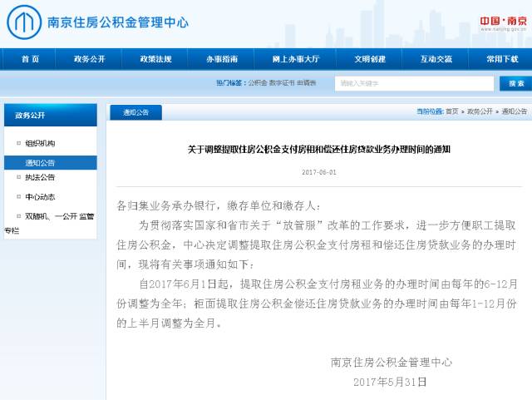Focus the keyword search input field
Viewport: 532px width, 400px height.
coord(414,83)
